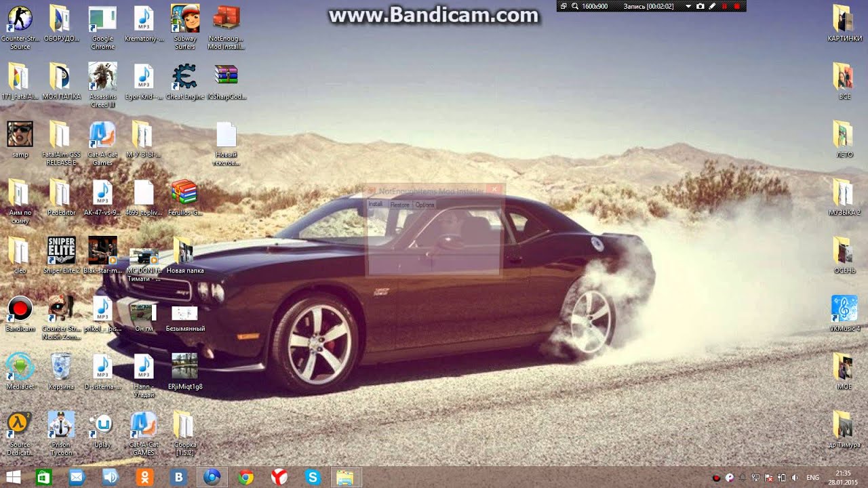Viewport: 868px width, 488px height.
Task: Expand the Bandicam dropdown arrow
Action: coord(688,6)
